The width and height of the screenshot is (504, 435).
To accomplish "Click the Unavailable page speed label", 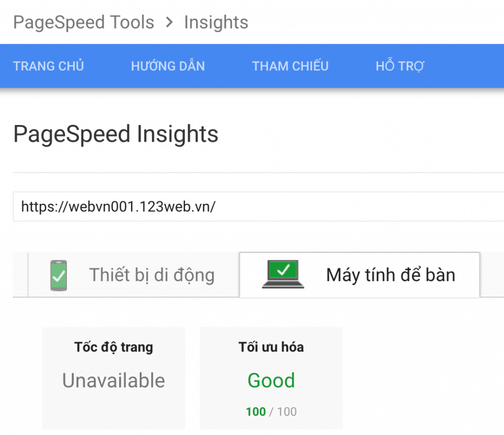I will click(x=113, y=380).
